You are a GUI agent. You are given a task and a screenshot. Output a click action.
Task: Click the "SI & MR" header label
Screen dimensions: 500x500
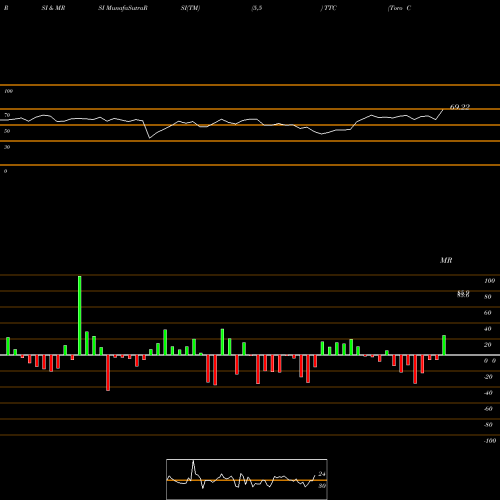click(53, 8)
